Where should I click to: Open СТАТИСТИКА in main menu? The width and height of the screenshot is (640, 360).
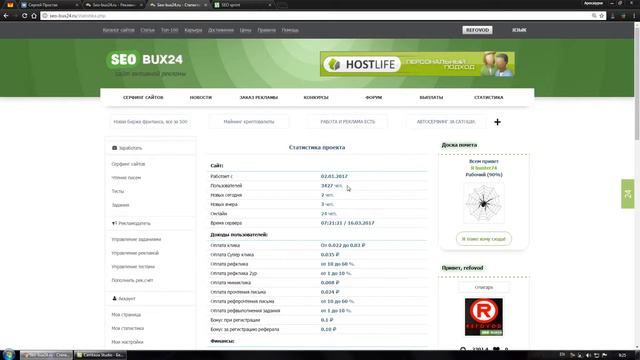click(x=489, y=98)
